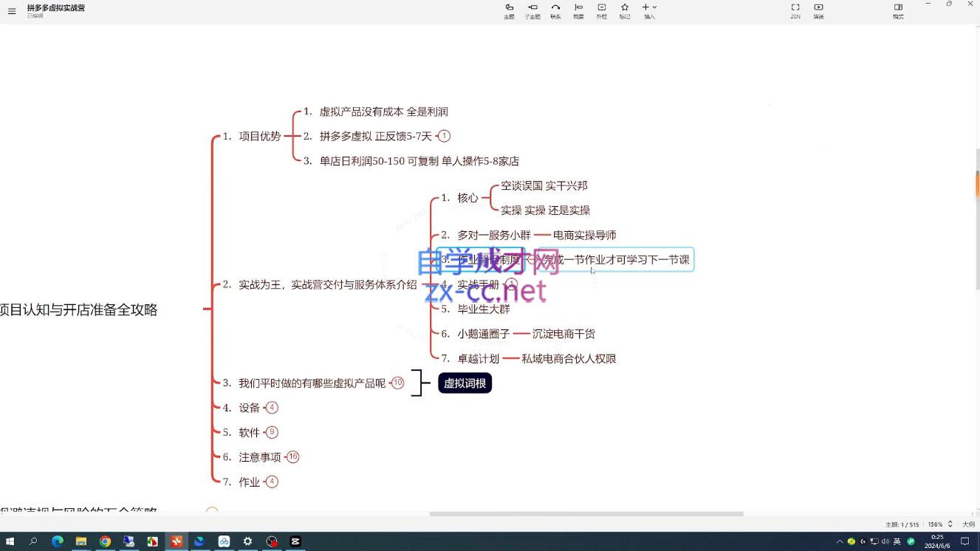Select topic 项目认知与开店准备全攻略
Screen dimensions: 980x551
tap(78, 309)
